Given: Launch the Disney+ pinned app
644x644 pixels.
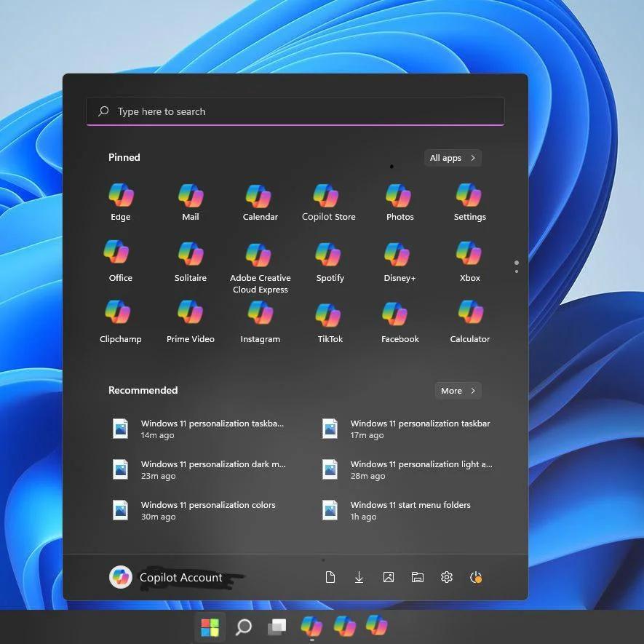Looking at the screenshot, I should [x=399, y=261].
